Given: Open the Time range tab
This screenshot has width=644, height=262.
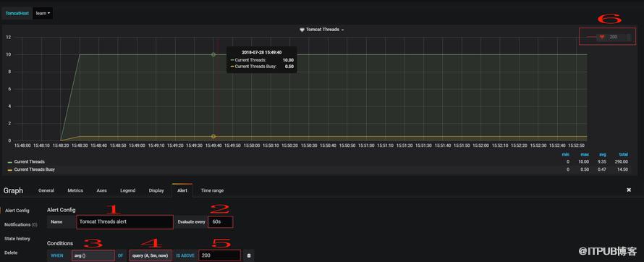Looking at the screenshot, I should pos(212,190).
